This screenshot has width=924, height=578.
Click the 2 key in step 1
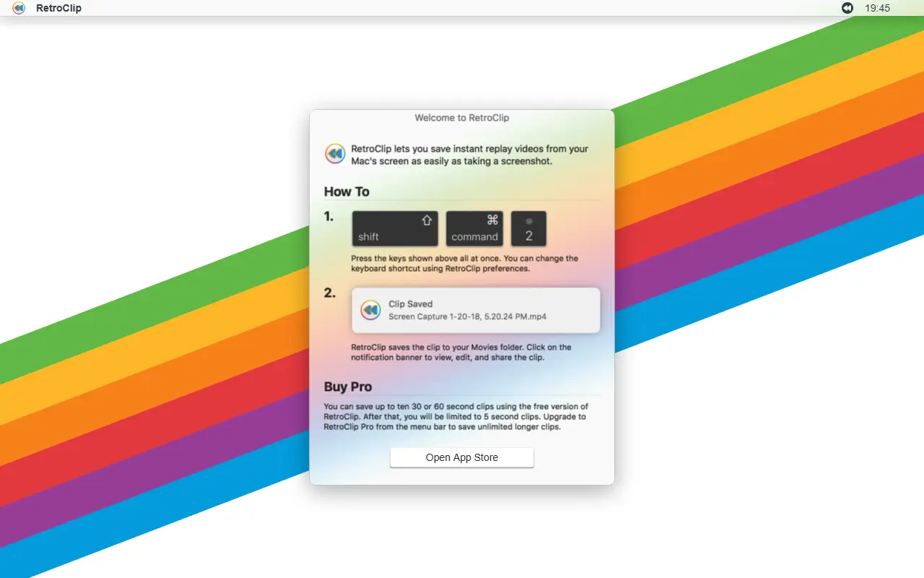pos(528,228)
